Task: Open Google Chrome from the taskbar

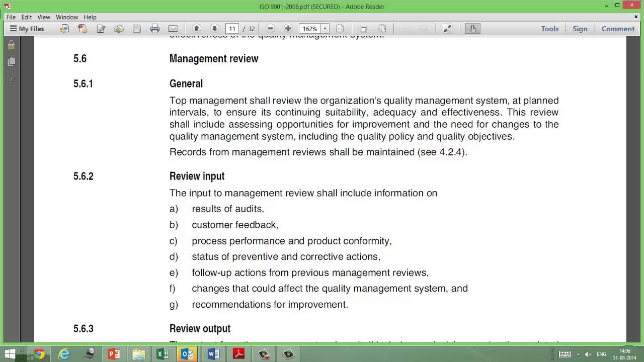Action: [x=39, y=354]
